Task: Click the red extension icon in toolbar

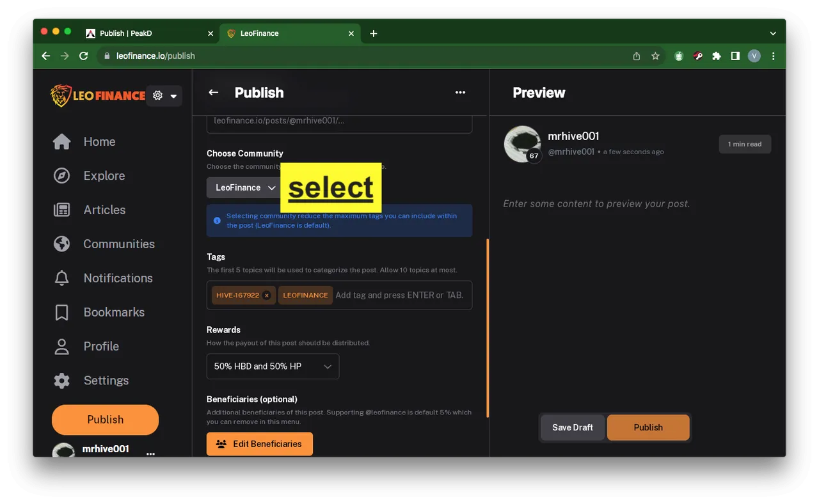Action: click(698, 56)
